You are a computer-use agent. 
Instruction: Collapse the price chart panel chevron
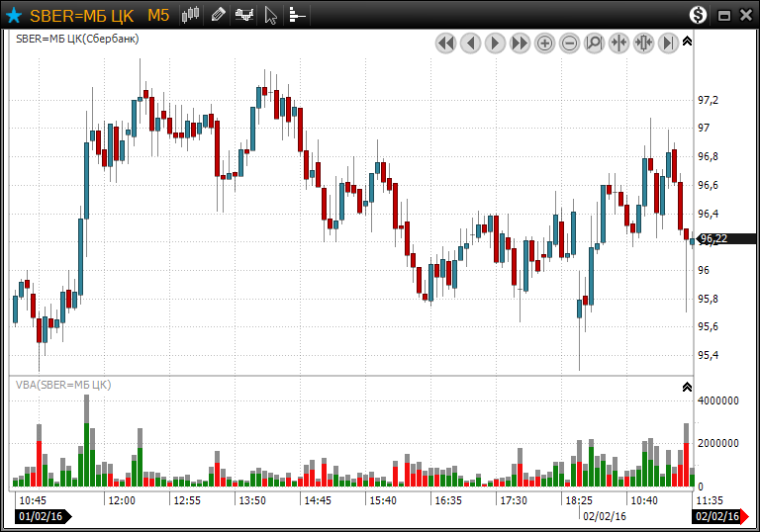tap(688, 42)
